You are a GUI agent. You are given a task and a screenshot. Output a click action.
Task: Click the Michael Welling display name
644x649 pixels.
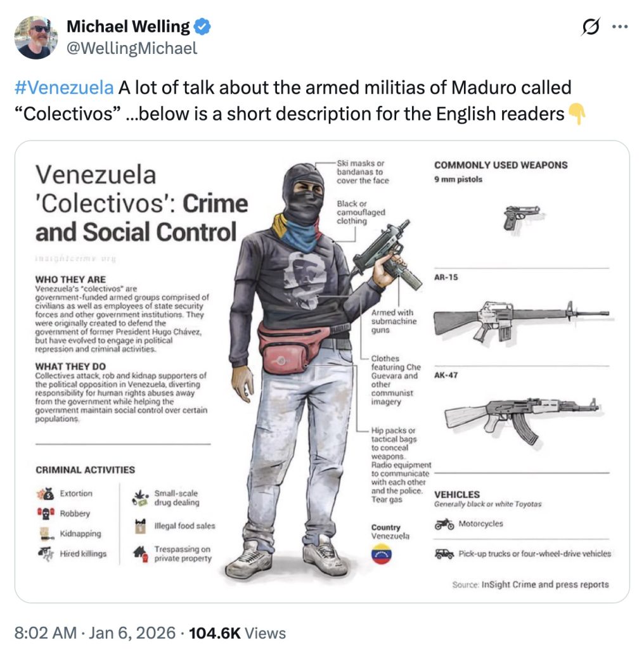[128, 27]
